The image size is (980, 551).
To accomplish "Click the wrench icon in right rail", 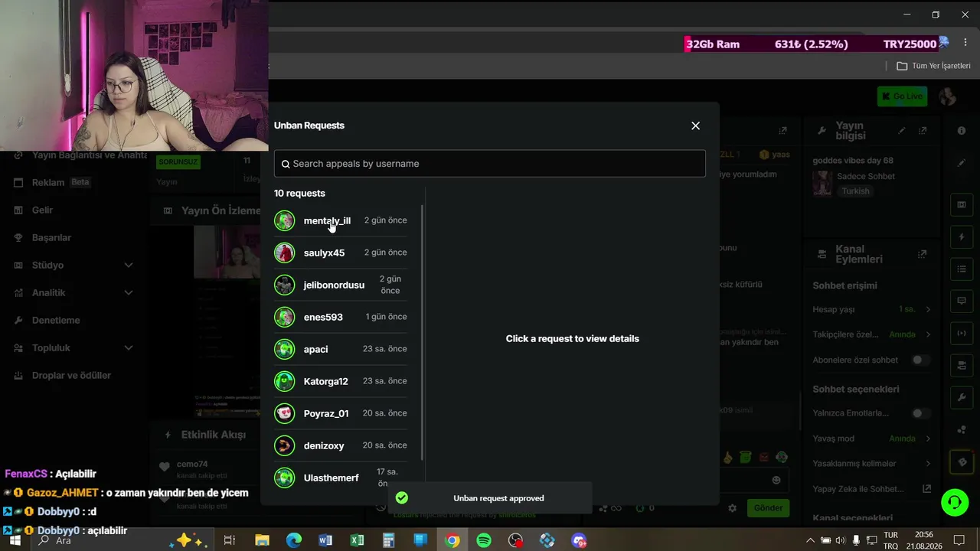I will click(x=962, y=398).
